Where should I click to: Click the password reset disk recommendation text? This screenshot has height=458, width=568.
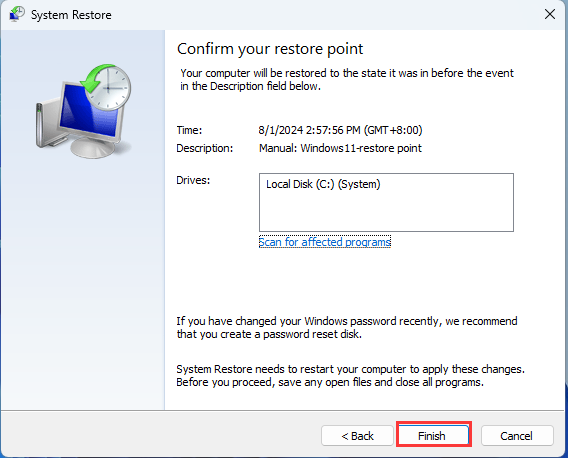[x=347, y=328]
